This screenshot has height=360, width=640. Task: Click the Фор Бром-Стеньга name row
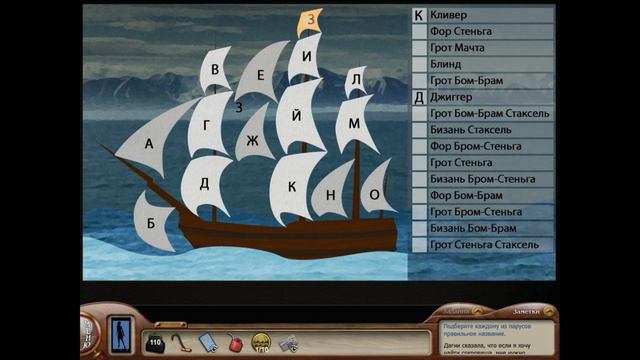tap(491, 146)
